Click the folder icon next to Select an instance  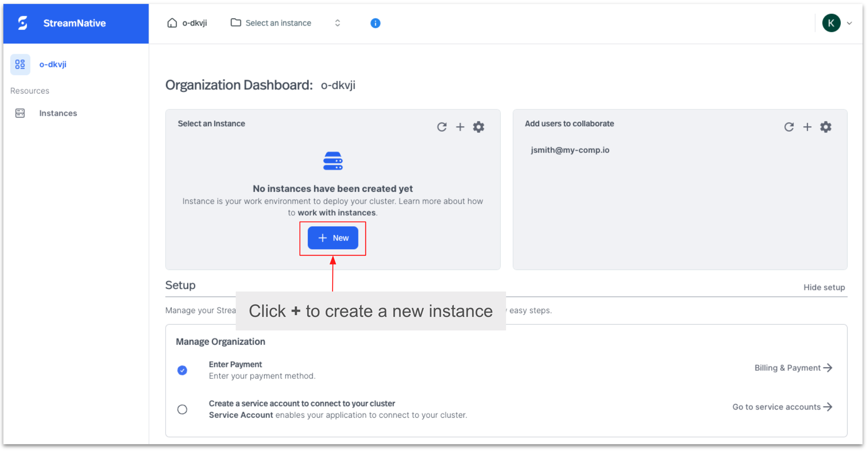[236, 23]
